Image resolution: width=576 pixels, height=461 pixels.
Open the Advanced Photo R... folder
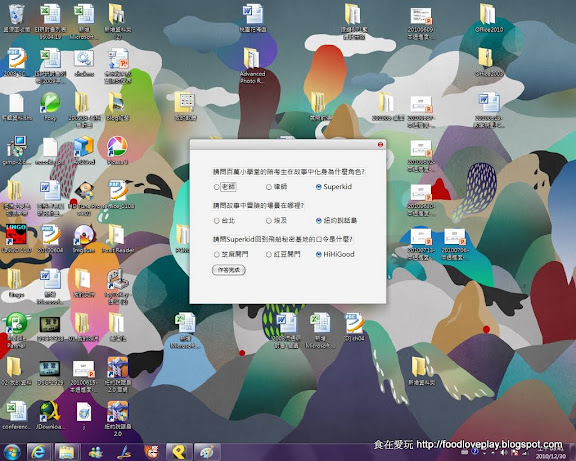[x=252, y=65]
